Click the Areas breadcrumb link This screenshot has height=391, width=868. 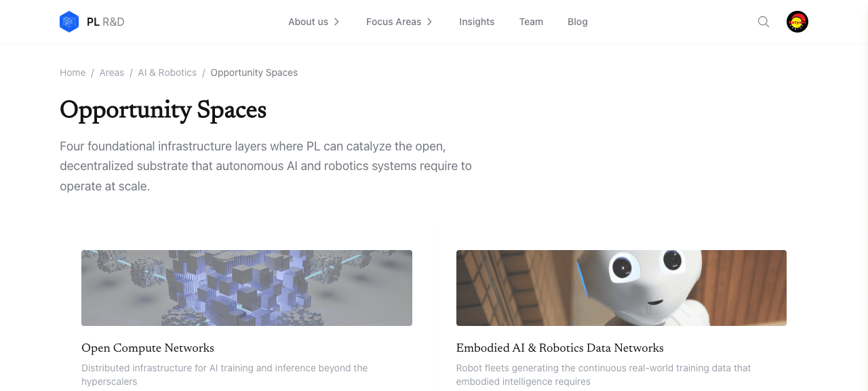point(112,73)
